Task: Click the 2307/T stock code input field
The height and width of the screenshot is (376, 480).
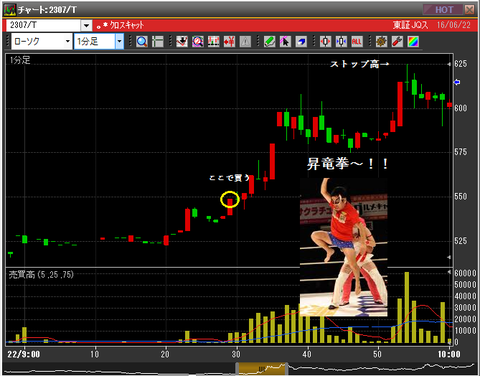Action: pos(44,25)
